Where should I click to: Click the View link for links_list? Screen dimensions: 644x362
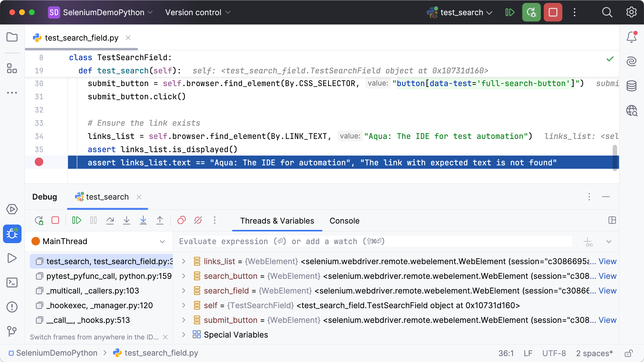[x=608, y=261]
